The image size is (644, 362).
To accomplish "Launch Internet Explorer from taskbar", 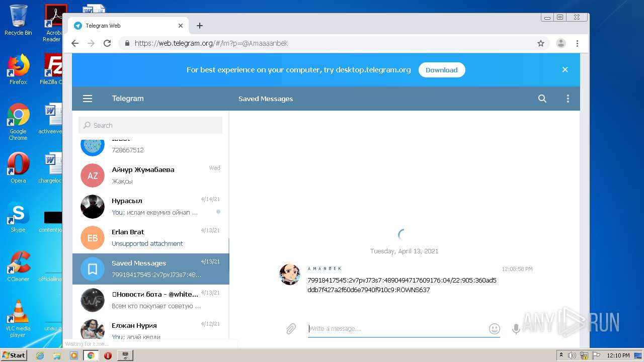I will (40, 355).
